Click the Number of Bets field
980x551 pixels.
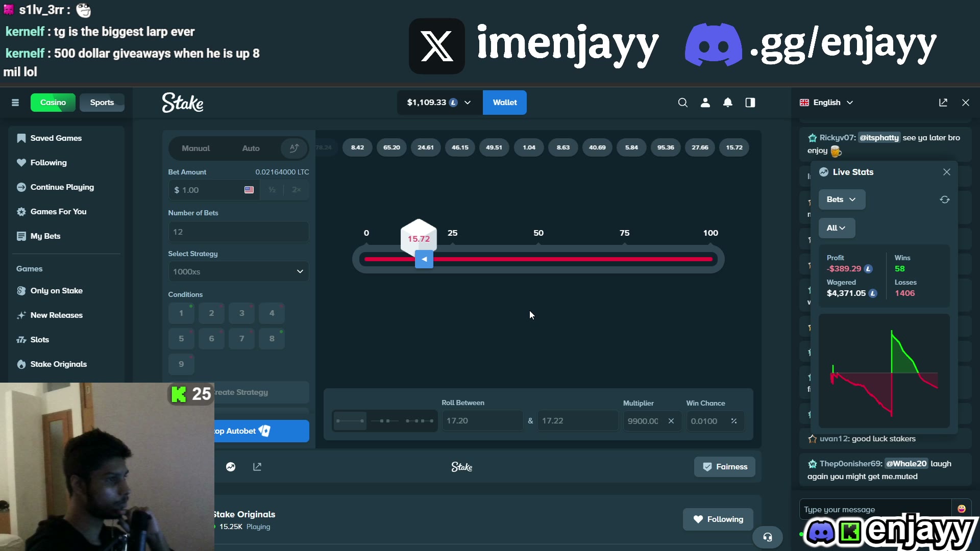(238, 232)
